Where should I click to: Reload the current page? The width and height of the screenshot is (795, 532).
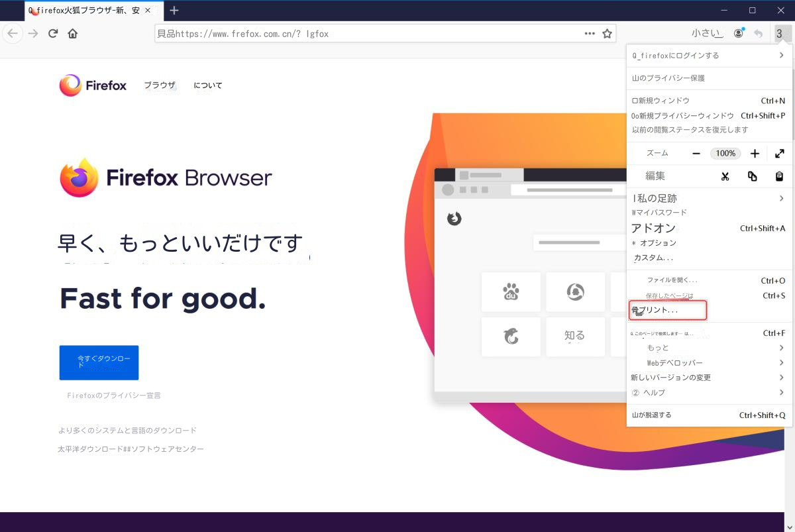coord(53,33)
